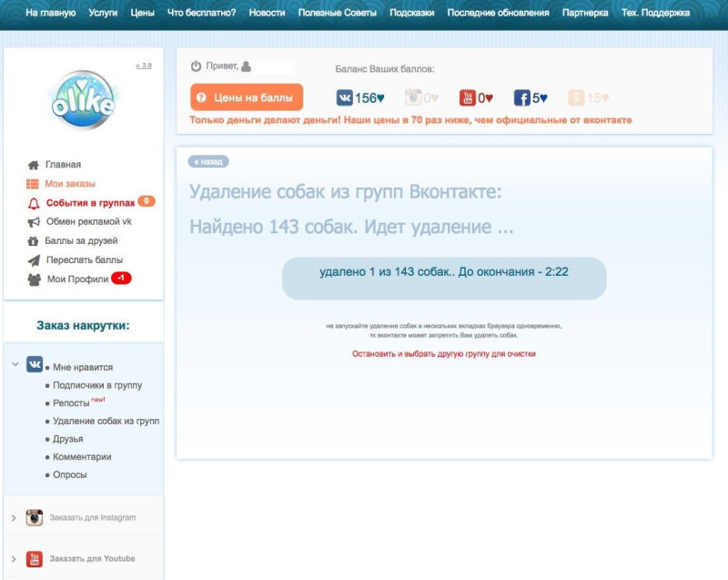The image size is (728, 580).
Task: Click the Odnoklassniki balance icon showing 15
Action: tap(576, 98)
